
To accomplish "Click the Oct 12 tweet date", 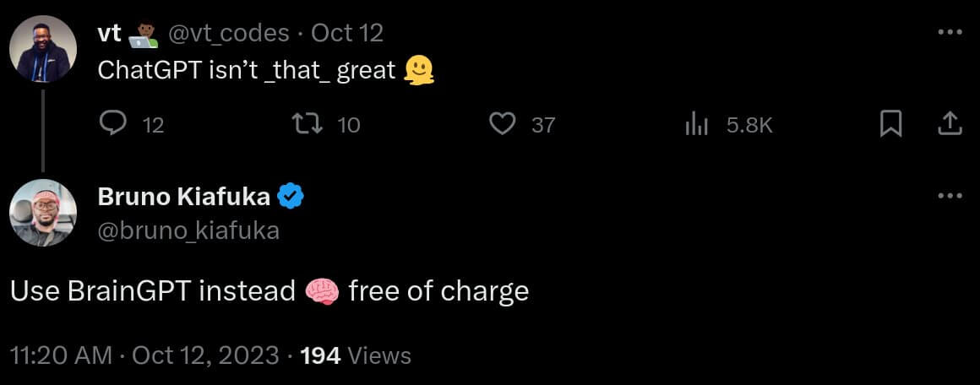I will coord(347,33).
